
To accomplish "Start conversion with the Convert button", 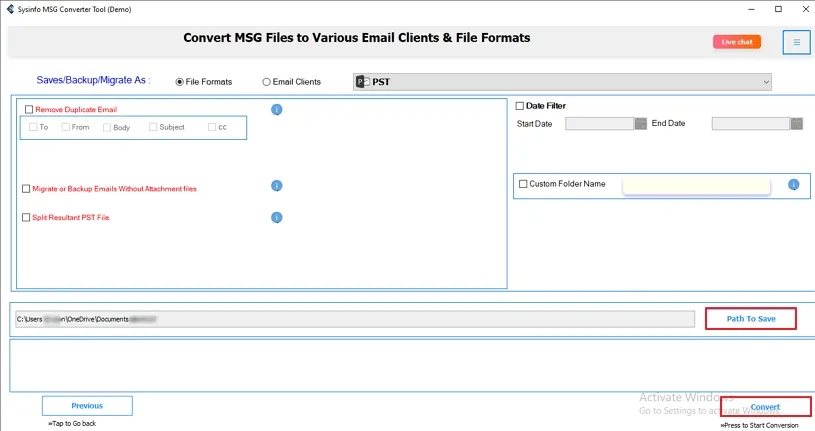I will pyautogui.click(x=766, y=407).
